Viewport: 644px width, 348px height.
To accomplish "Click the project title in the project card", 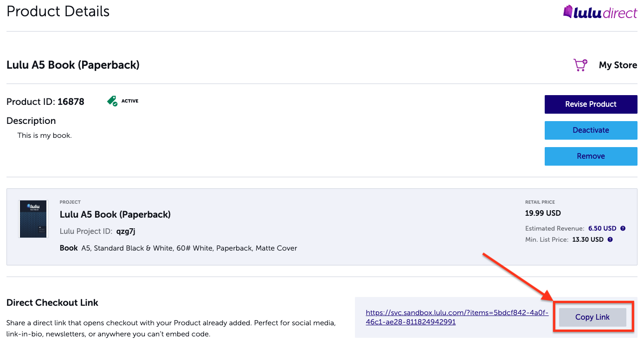I will click(x=115, y=214).
